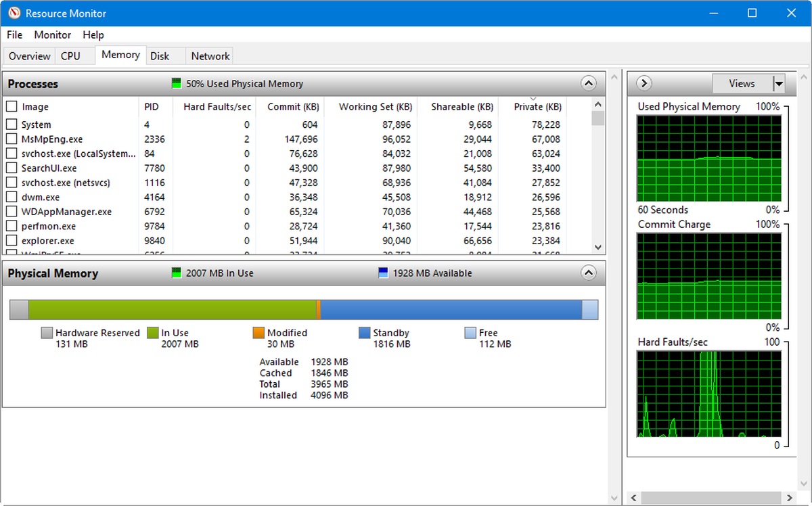Open the File menu
This screenshot has width=812, height=506.
coord(14,34)
